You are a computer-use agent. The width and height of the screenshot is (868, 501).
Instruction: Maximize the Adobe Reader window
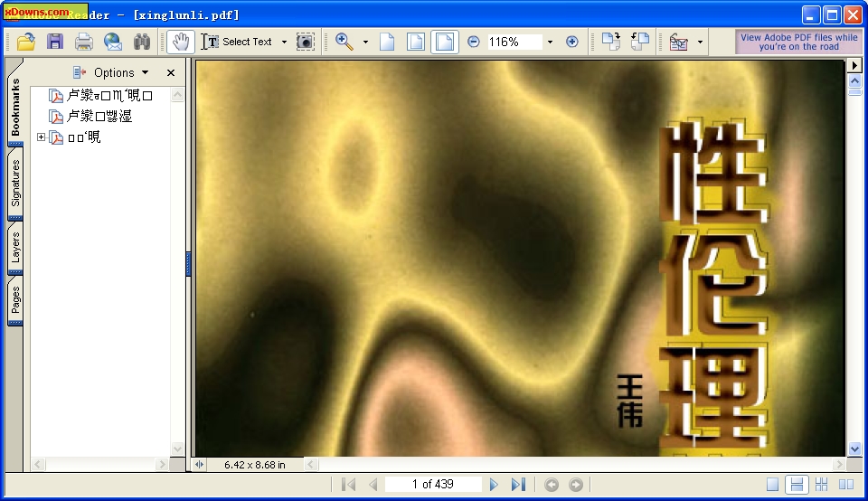pos(832,14)
